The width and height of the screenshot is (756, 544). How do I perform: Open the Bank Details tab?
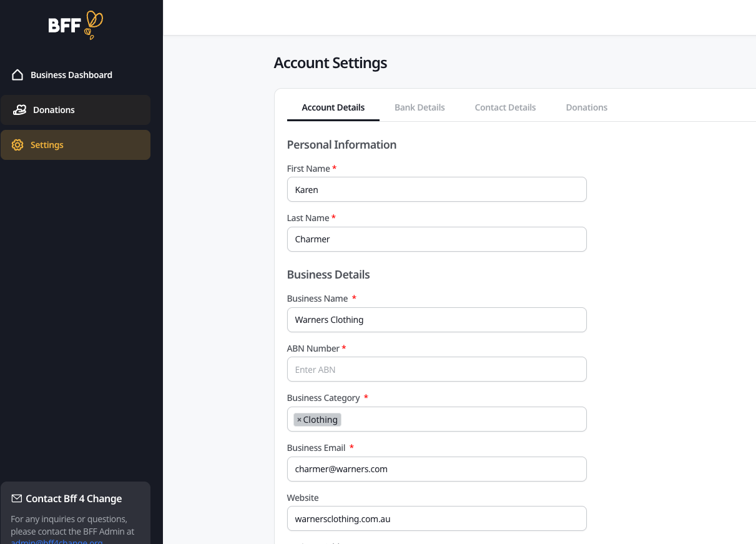[420, 107]
